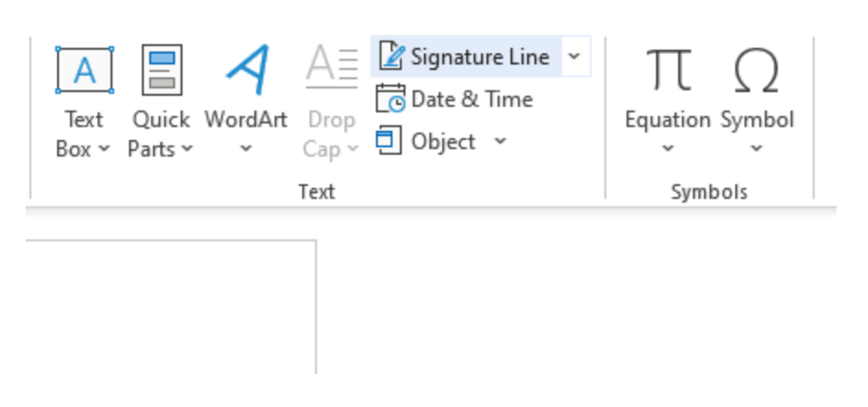
Task: Click the Date & Time text label
Action: [472, 99]
